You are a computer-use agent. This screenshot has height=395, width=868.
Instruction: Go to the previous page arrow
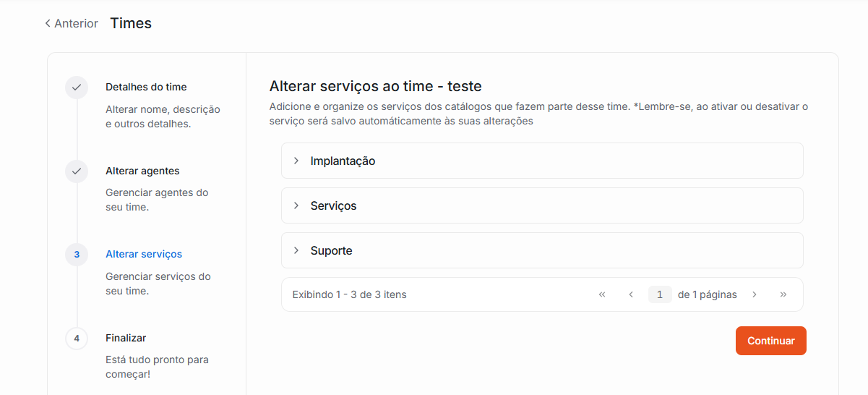(x=631, y=294)
